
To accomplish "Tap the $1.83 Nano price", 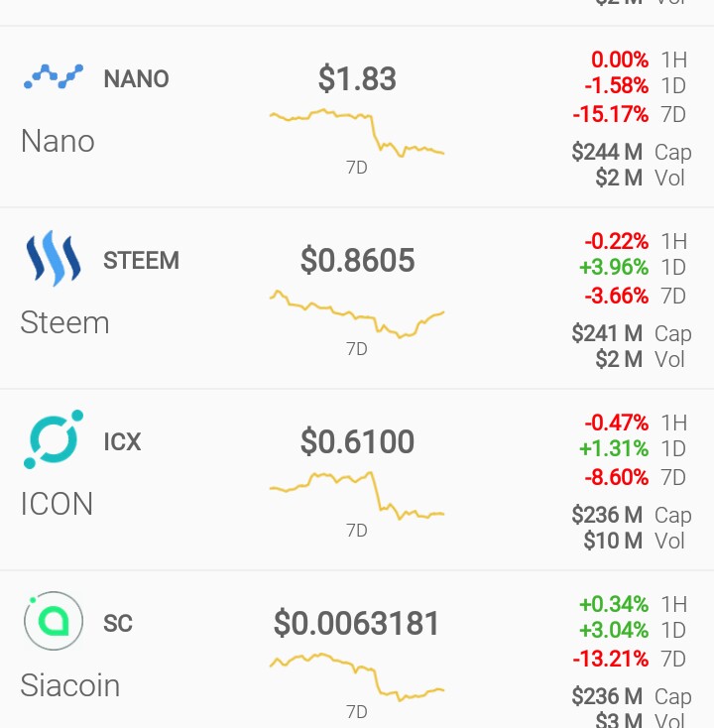I will (x=357, y=78).
